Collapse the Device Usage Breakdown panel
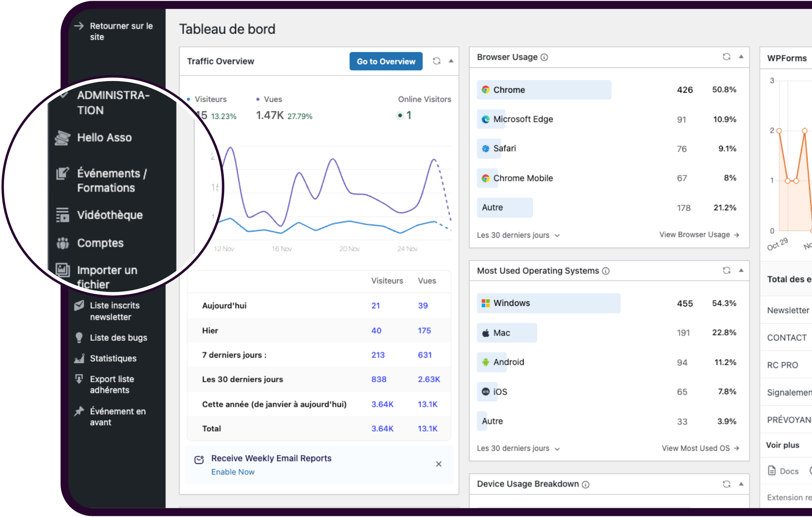Image resolution: width=812 pixels, height=517 pixels. [741, 484]
